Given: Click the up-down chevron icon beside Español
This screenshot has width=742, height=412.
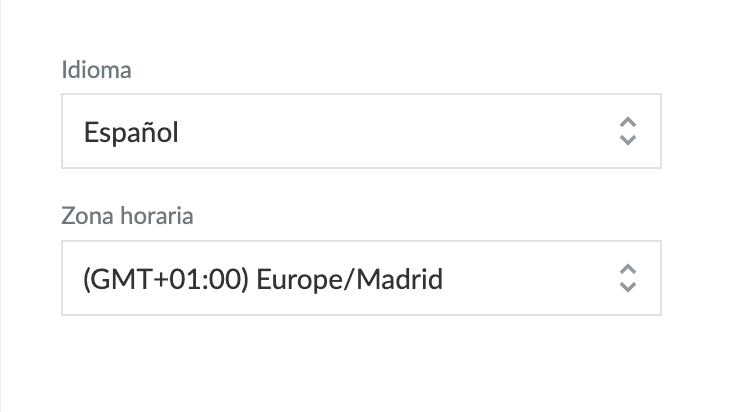Looking at the screenshot, I should tap(628, 131).
